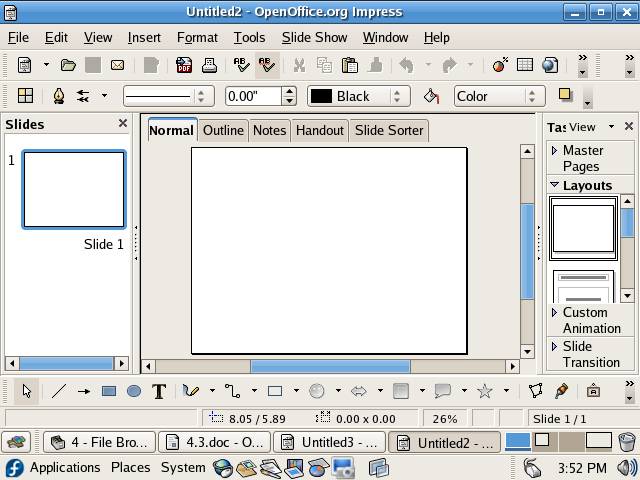This screenshot has height=480, width=640.
Task: Select the Rectangle drawing tool
Action: [109, 391]
